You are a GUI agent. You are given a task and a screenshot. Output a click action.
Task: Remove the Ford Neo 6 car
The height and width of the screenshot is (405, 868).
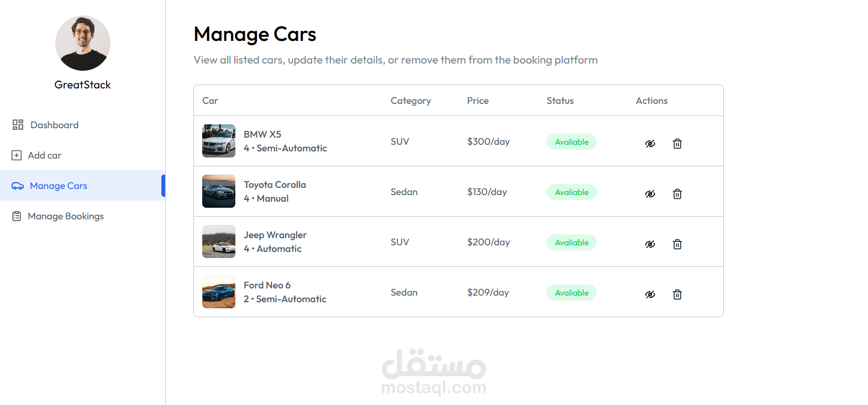(677, 294)
